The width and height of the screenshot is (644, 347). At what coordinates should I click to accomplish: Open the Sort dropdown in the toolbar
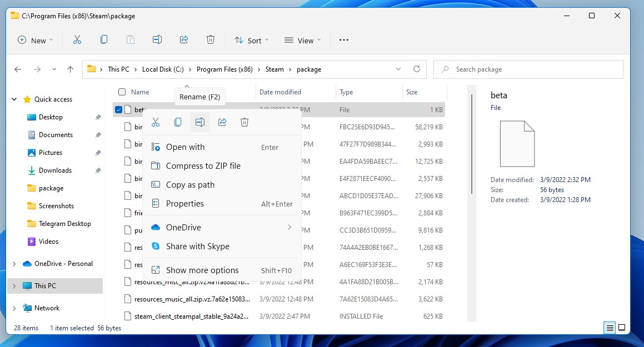[251, 40]
